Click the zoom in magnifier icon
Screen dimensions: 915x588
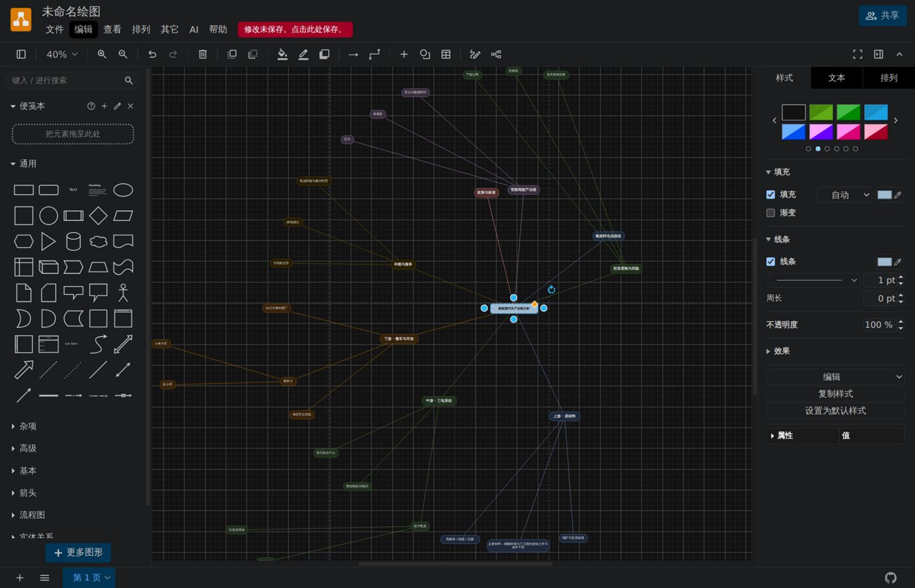coord(102,54)
